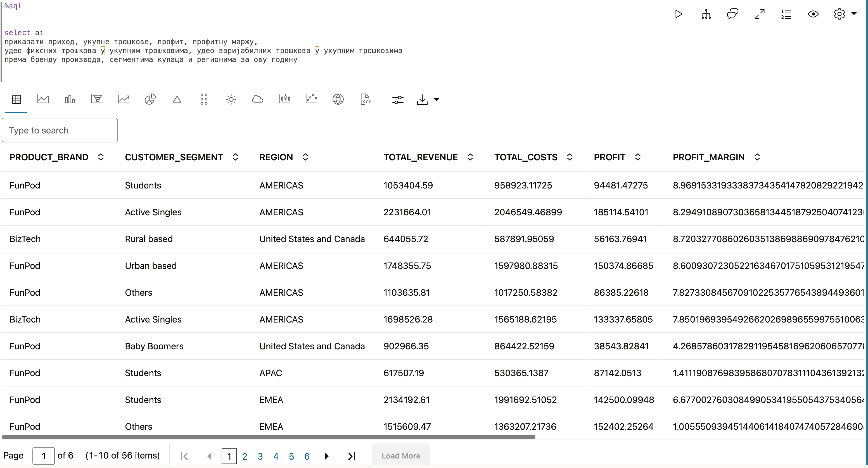Switch to sunburst chart view

[231, 99]
